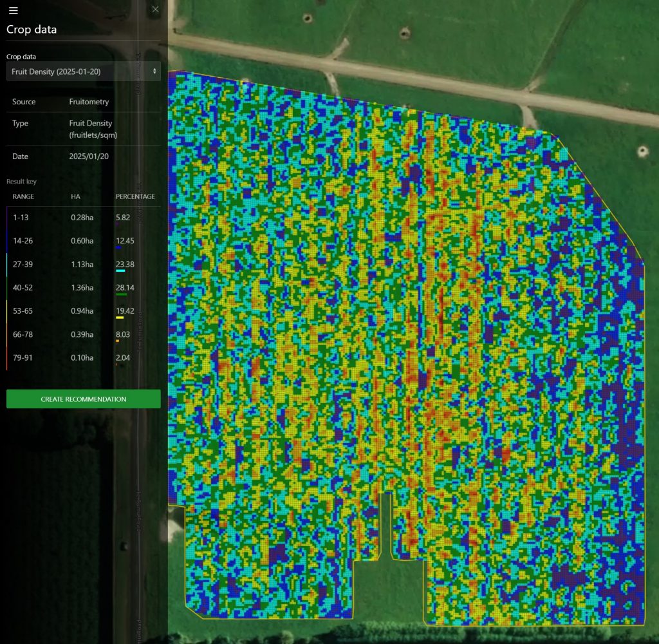This screenshot has width=659, height=644.
Task: Select the 1-13 range row label
Action: (x=21, y=218)
